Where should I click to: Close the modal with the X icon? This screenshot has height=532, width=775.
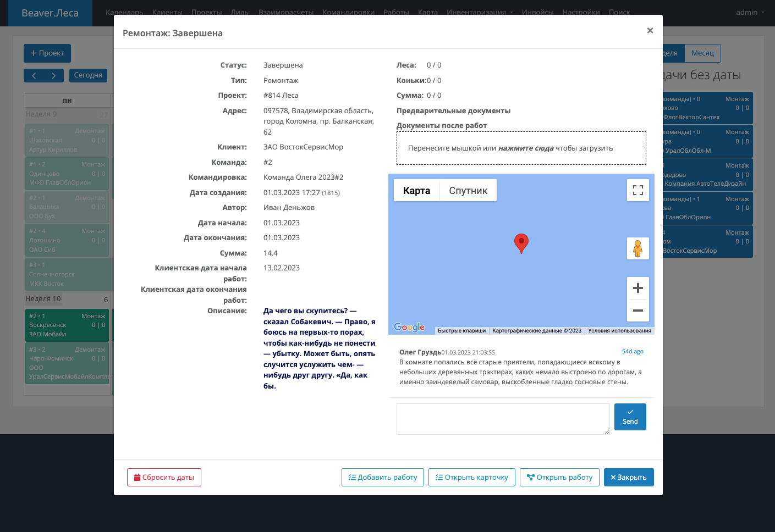[650, 31]
